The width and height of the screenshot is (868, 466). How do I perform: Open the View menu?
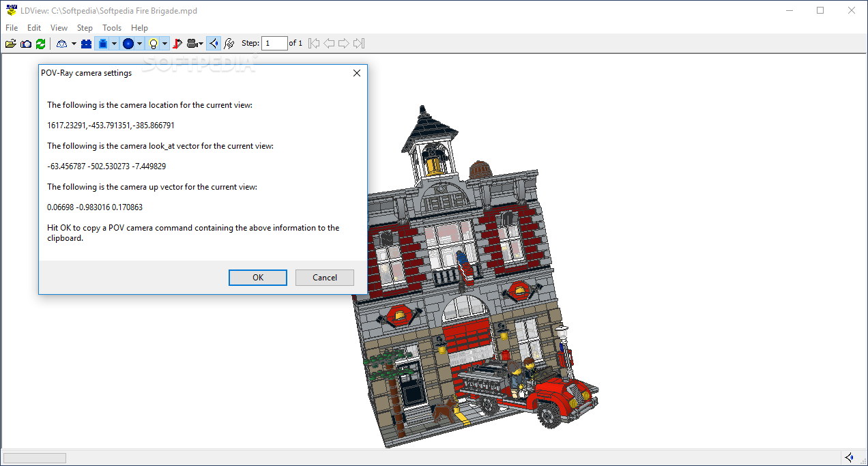[59, 28]
